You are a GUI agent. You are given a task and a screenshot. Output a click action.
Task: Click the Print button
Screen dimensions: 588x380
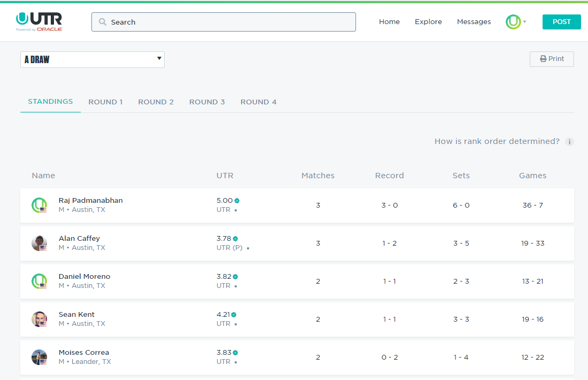552,59
